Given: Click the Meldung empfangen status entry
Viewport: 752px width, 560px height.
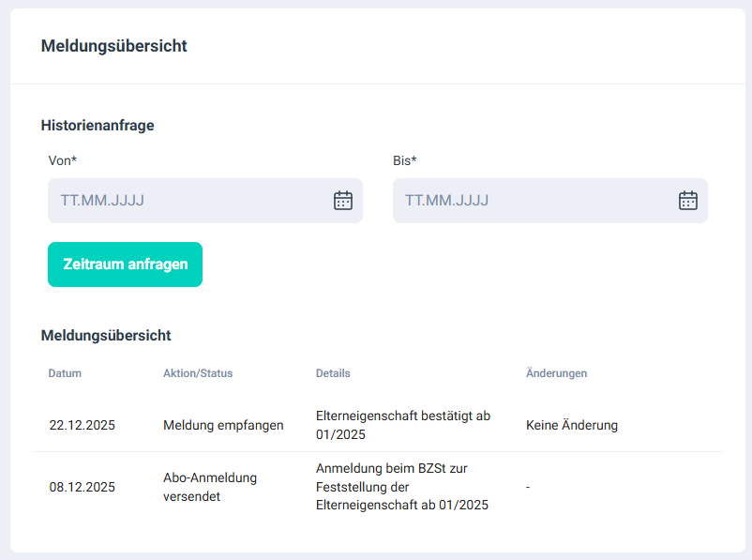Looking at the screenshot, I should (223, 425).
